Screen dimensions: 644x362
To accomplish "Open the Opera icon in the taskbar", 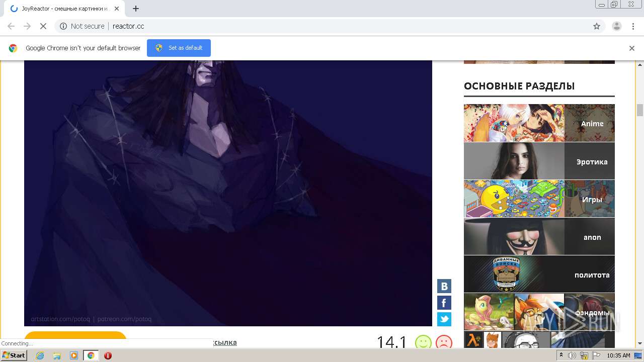I will coord(108,355).
